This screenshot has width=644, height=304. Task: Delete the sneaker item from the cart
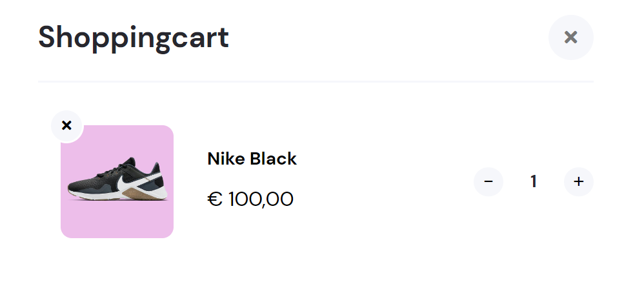[66, 125]
